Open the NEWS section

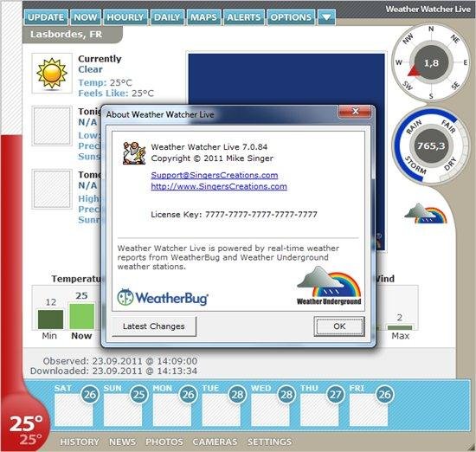pos(122,442)
